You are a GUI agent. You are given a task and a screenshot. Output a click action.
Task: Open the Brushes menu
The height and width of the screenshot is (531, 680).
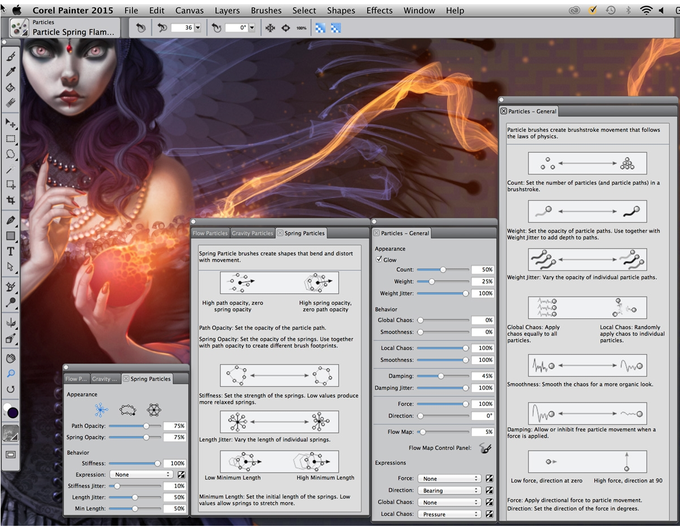pyautogui.click(x=266, y=10)
